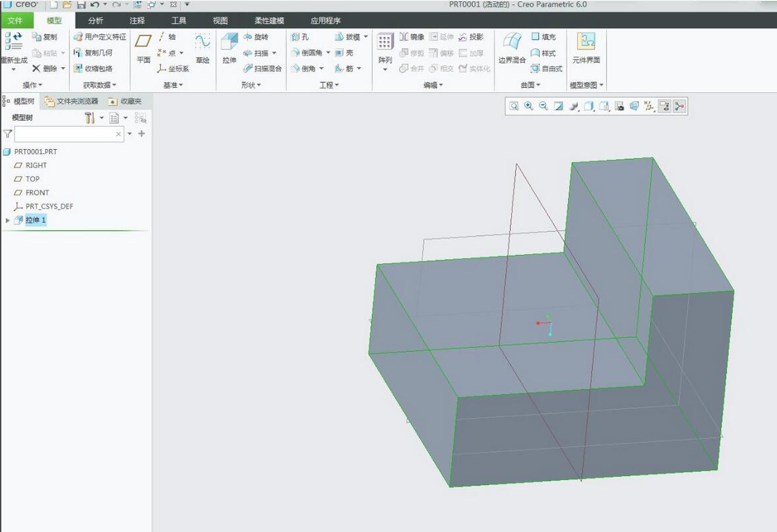
Task: Open the Sketch (草绘) tool
Action: click(202, 48)
